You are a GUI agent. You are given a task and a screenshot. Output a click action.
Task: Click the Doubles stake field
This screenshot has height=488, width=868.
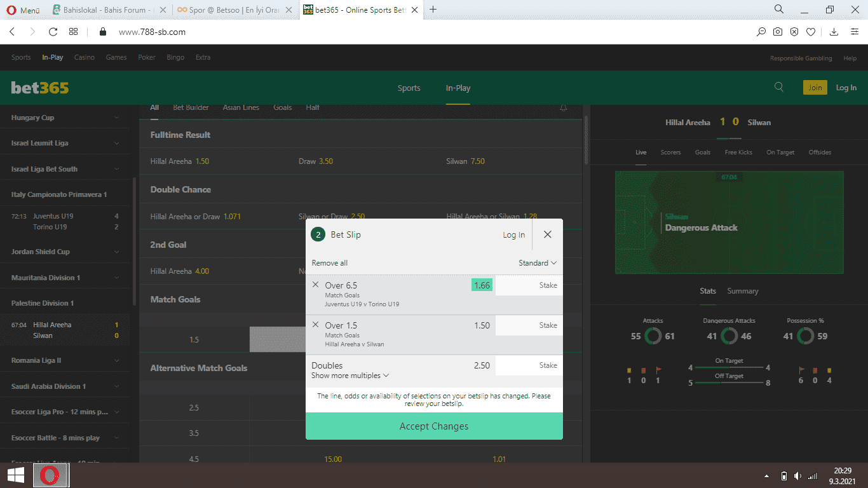[529, 365]
